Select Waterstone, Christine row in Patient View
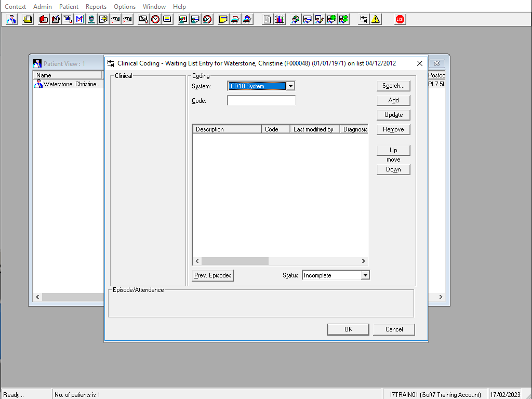Viewport: 532px width, 399px height. pyautogui.click(x=69, y=84)
